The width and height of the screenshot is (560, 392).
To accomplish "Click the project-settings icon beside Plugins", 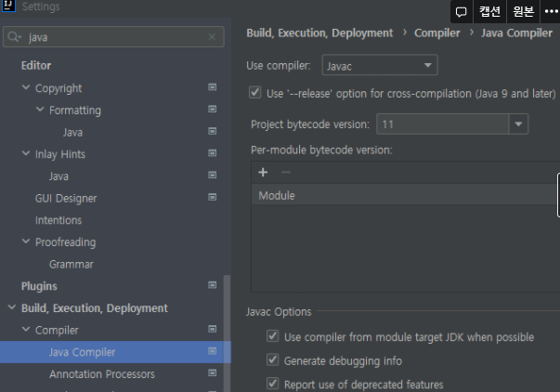I will 212,286.
